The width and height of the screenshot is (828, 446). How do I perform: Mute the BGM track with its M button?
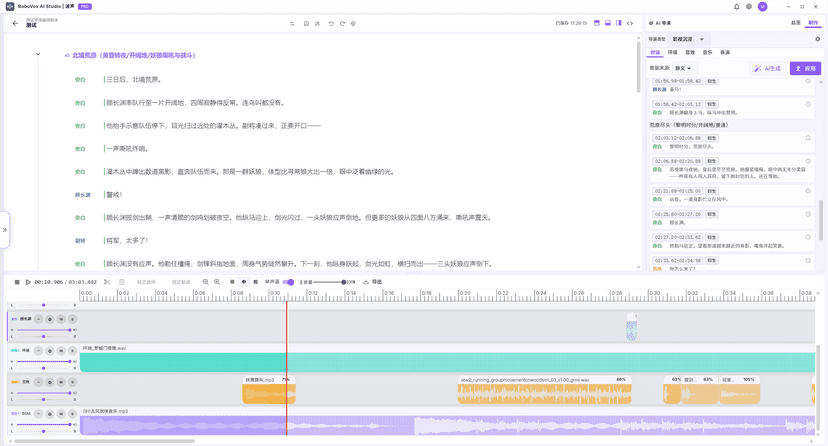click(61, 413)
